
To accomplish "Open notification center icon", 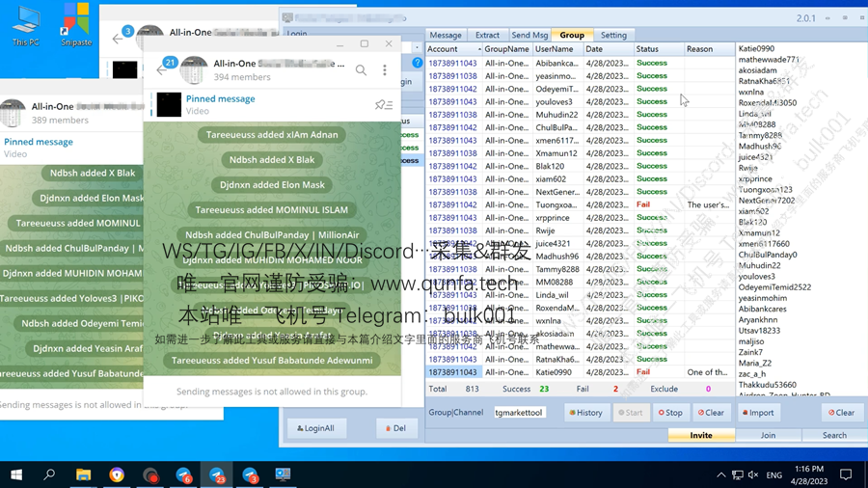I will [846, 474].
